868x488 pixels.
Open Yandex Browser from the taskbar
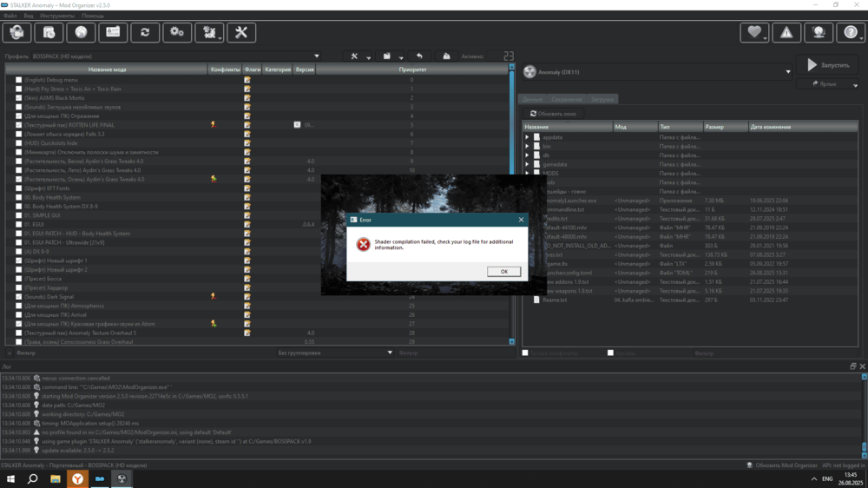(x=78, y=478)
